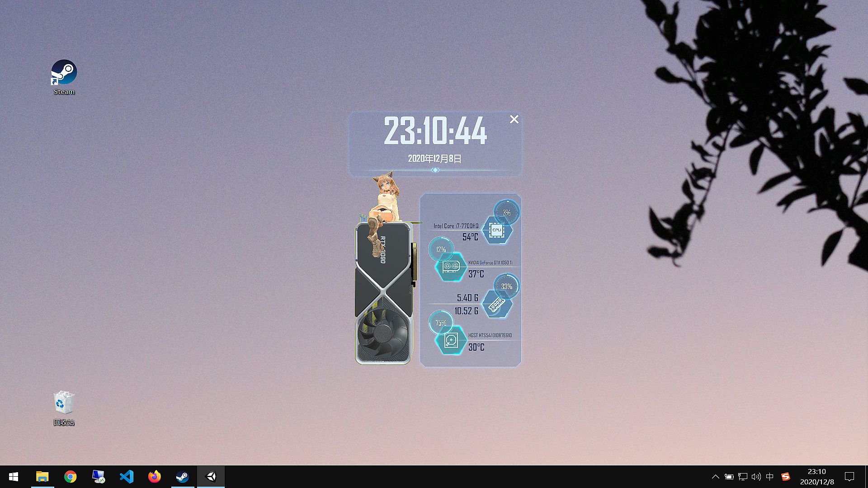The width and height of the screenshot is (868, 488).
Task: Launch Firefox from the taskbar
Action: pos(155,477)
